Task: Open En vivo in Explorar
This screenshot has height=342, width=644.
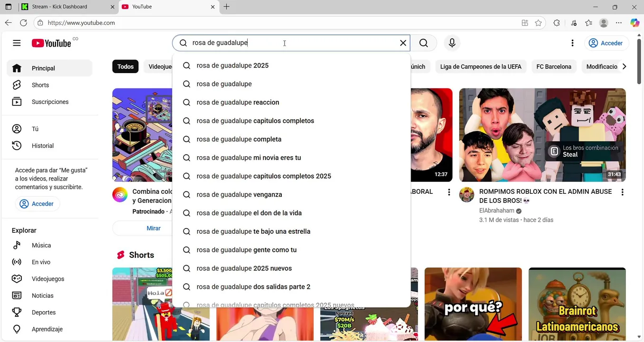Action: [49, 262]
